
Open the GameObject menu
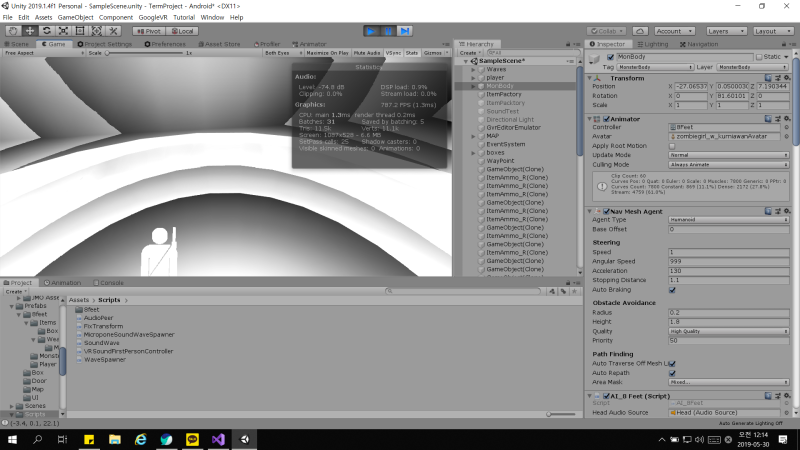coord(76,17)
